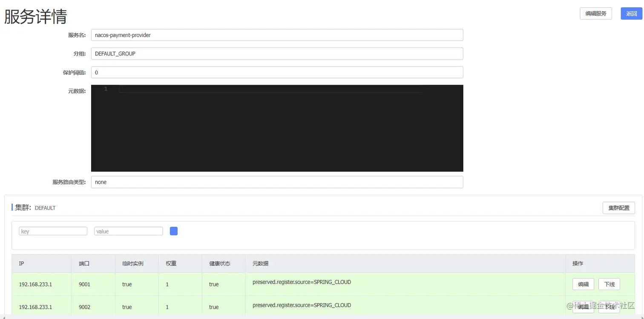644x319 pixels.
Task: Click the metadata filter key input
Action: pyautogui.click(x=53, y=231)
